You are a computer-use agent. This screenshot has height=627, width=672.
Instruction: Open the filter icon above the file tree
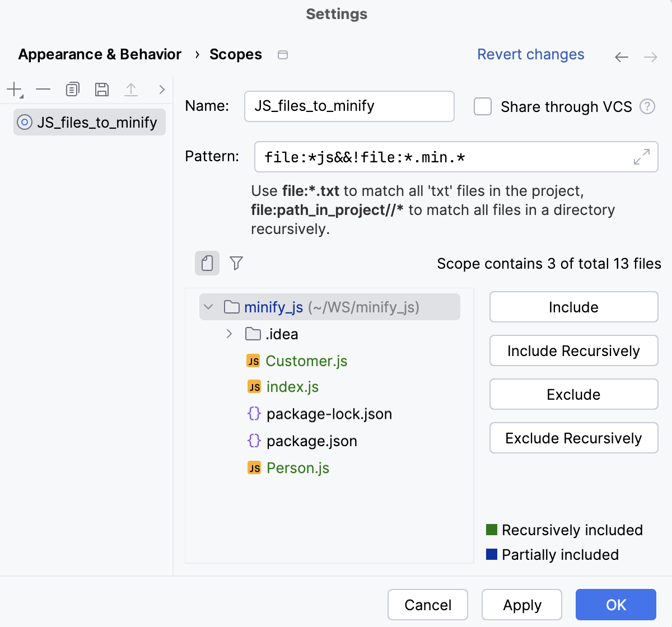pyautogui.click(x=236, y=263)
